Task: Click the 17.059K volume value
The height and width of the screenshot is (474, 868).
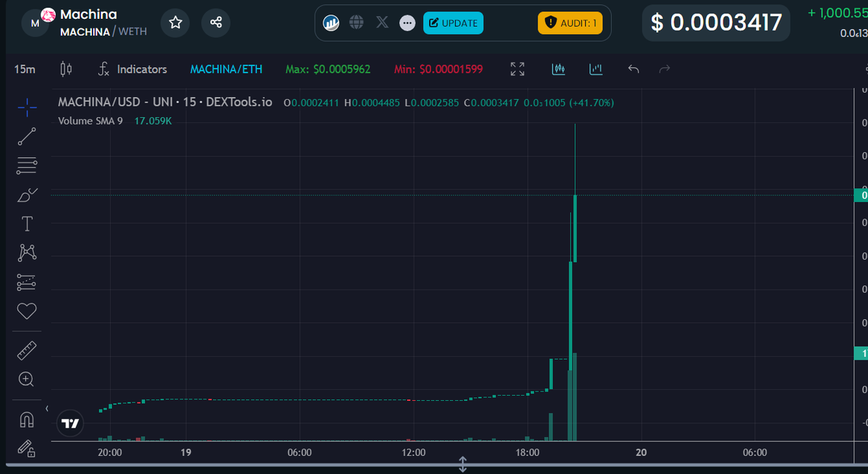Action: [153, 121]
